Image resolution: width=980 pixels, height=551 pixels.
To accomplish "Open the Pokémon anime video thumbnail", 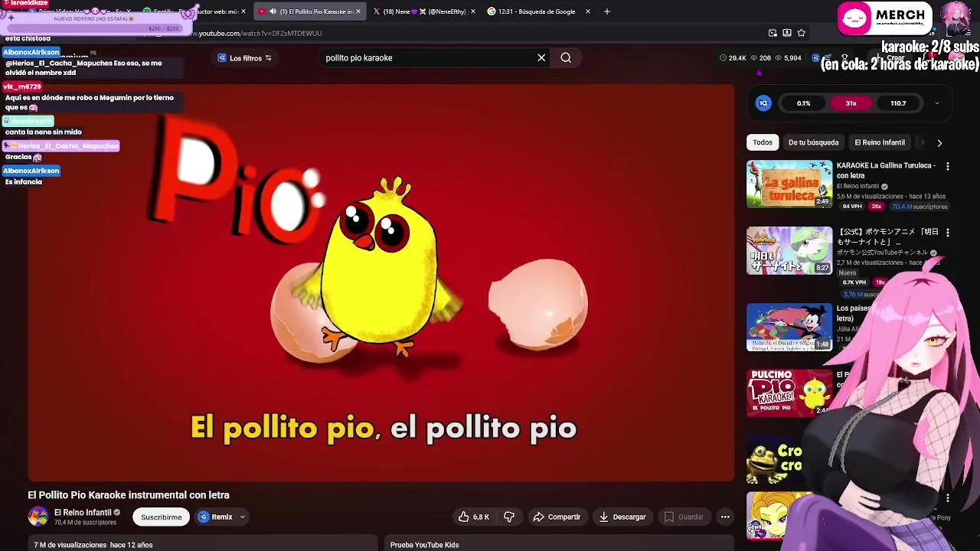I will pos(789,250).
